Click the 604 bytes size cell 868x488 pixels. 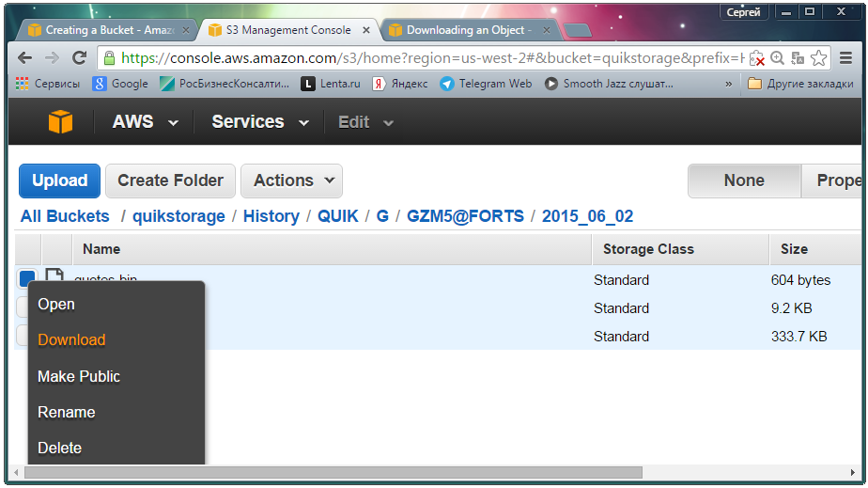pos(800,279)
